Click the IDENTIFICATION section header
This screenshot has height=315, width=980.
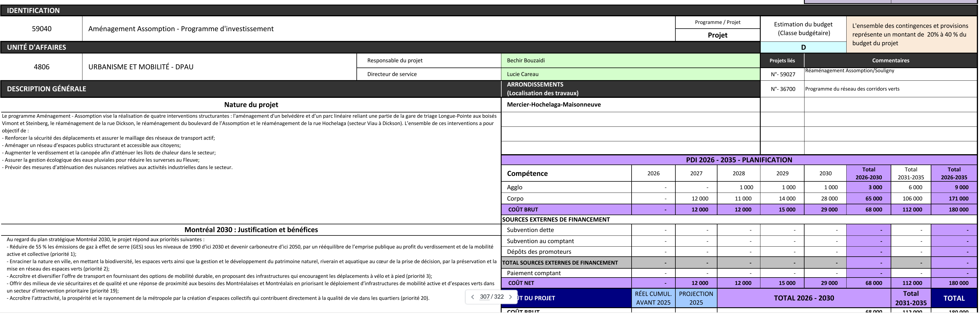(33, 11)
